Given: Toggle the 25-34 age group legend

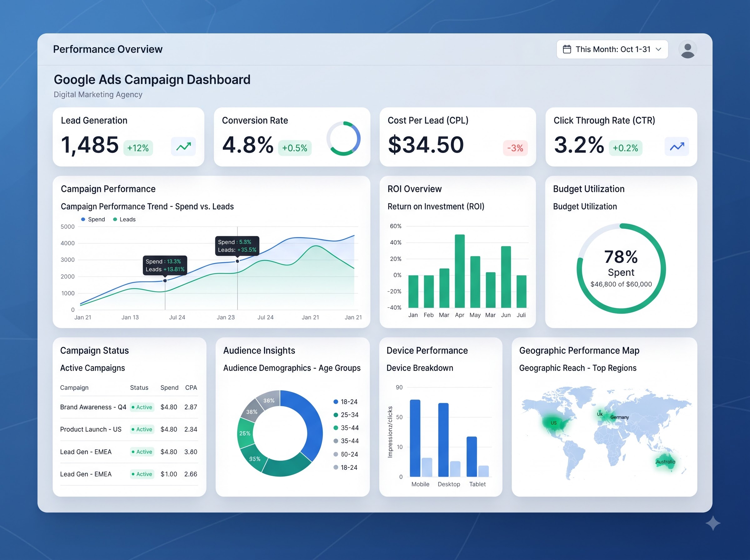Looking at the screenshot, I should (346, 415).
